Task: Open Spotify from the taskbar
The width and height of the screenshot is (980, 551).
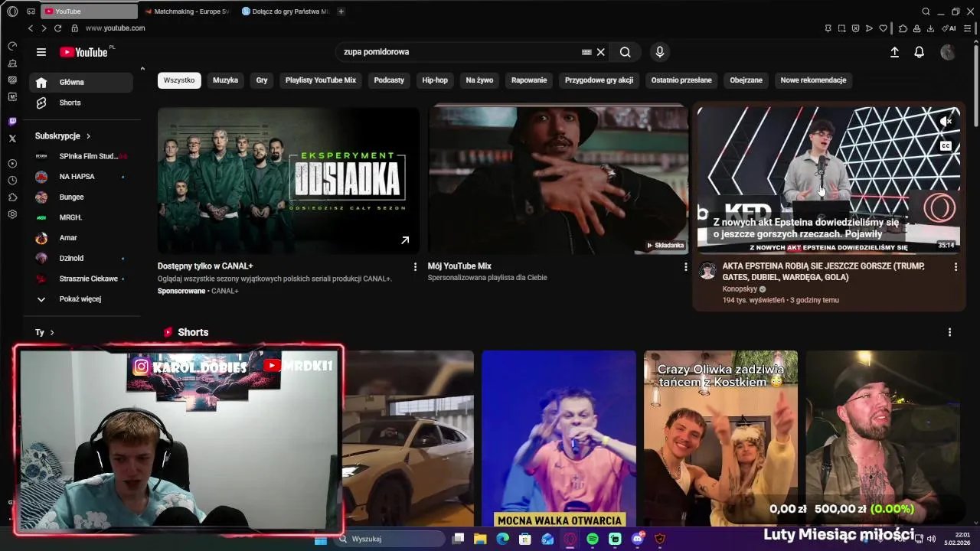Action: tap(593, 539)
